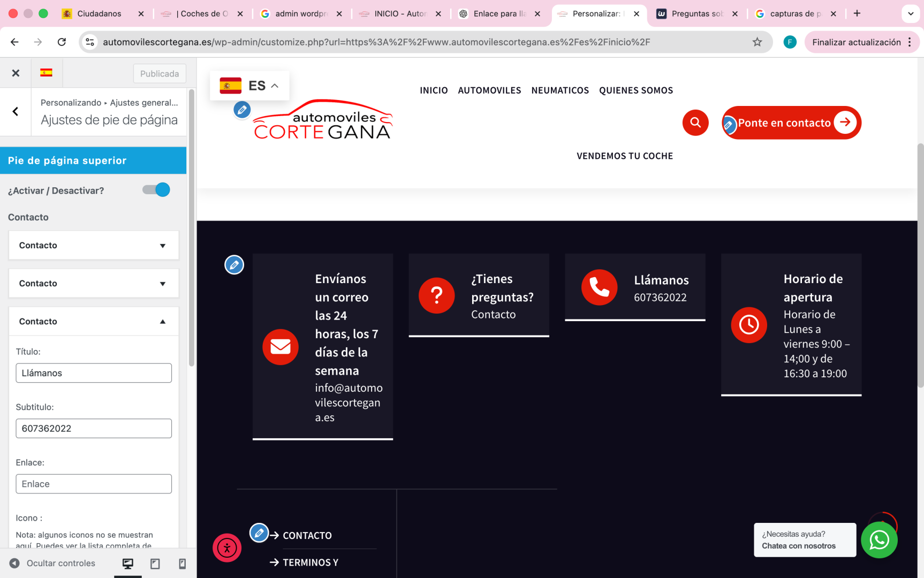Screen dimensions: 924x578
Task: Click the edit pencil beside the site logo
Action: pyautogui.click(x=242, y=110)
